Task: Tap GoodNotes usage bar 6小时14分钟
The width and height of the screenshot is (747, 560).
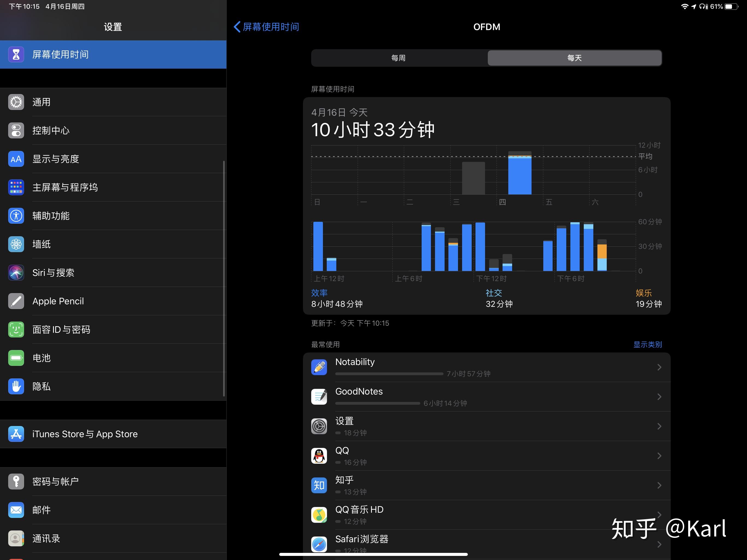Action: click(378, 403)
